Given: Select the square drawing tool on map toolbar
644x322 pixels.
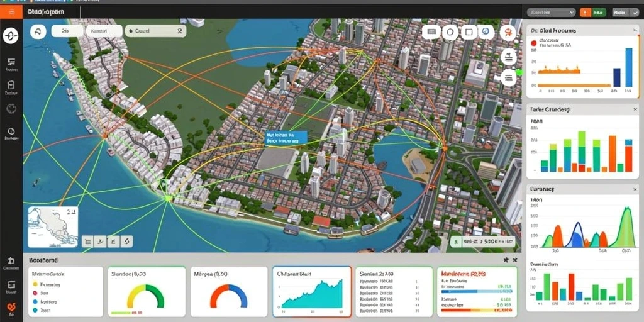Looking at the screenshot, I should click(469, 31).
